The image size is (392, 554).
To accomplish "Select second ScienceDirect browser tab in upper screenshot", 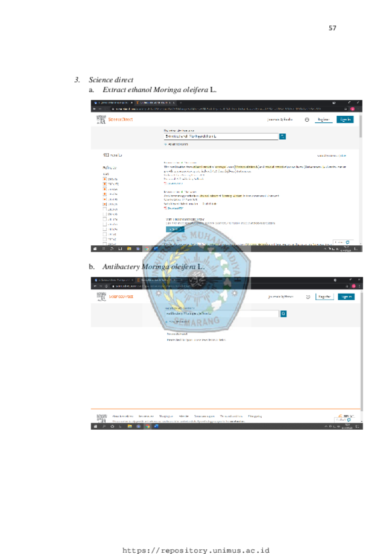I will pyautogui.click(x=156, y=103).
